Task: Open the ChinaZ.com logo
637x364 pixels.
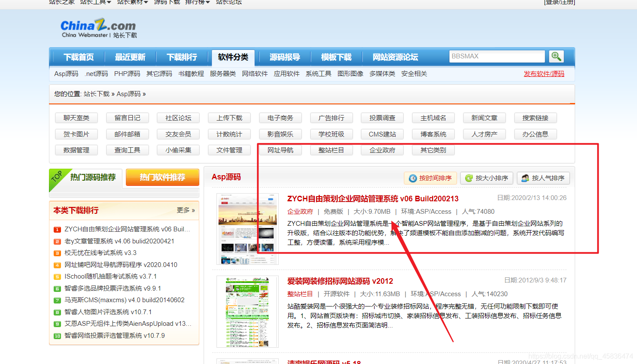Action: point(98,28)
